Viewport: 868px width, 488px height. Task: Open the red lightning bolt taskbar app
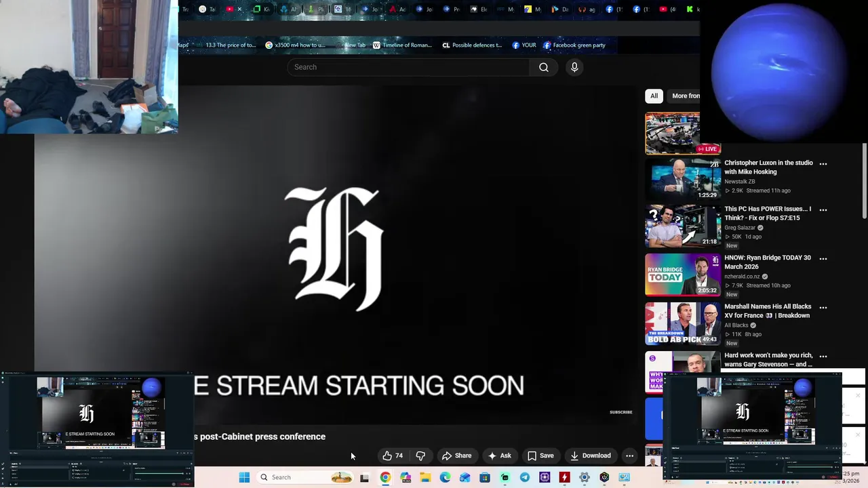(x=564, y=477)
